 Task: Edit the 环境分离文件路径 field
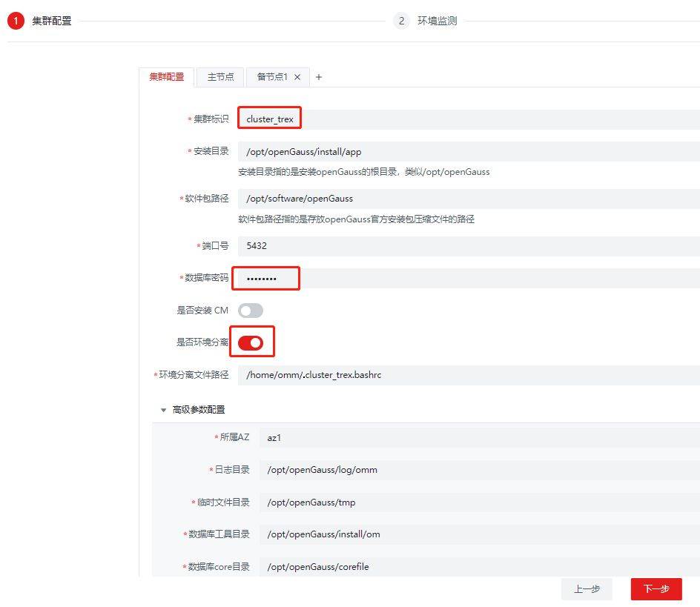click(x=469, y=375)
